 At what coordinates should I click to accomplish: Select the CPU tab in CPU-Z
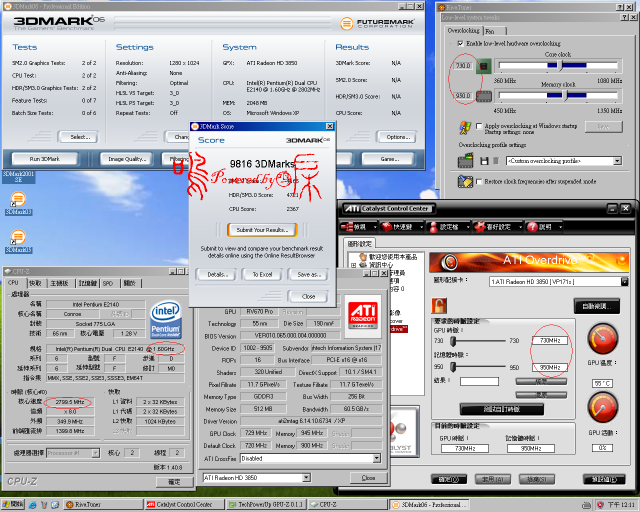[14, 283]
